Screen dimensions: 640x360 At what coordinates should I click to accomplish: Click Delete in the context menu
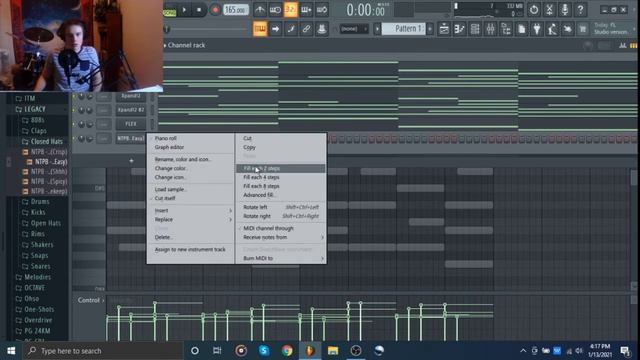point(163,237)
